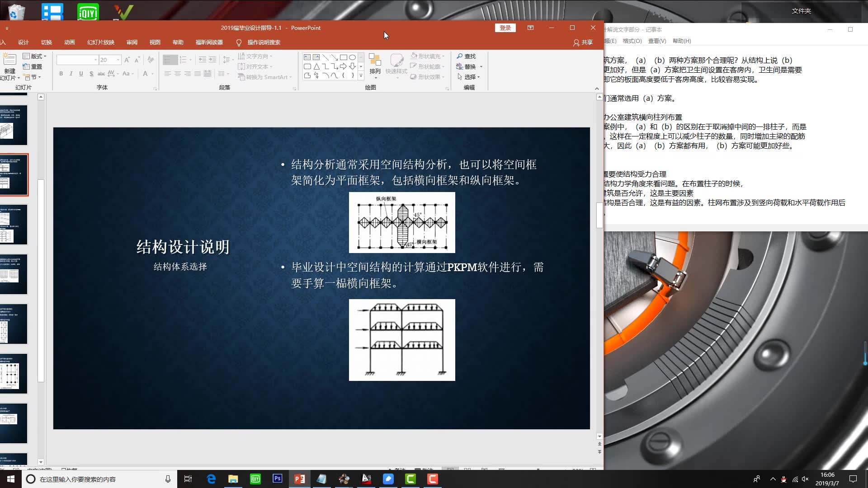The height and width of the screenshot is (488, 868).
Task: Expand the shapes gallery More arrow
Action: coord(361,76)
